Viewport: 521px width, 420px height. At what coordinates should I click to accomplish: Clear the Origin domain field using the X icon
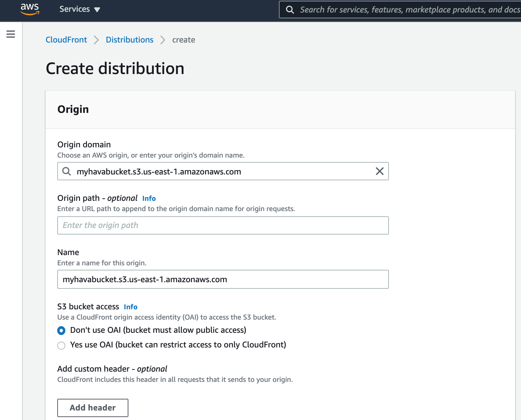[379, 171]
